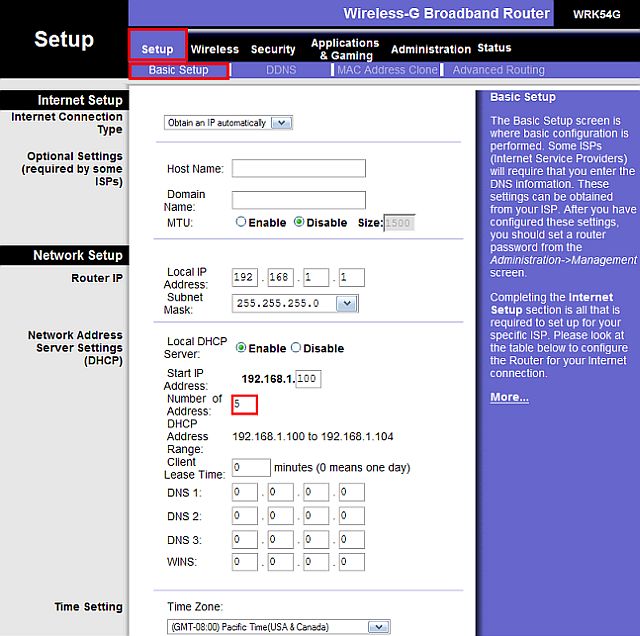
Task: Click the WRK54G model label
Action: (x=596, y=14)
